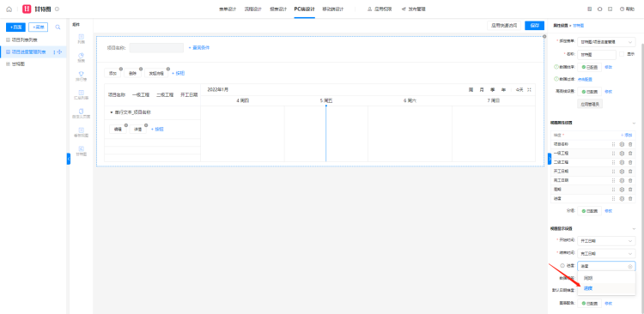Screen dimensions: 644x314
Task: Grab the drag handle of the 项目名称 field
Action: (614, 144)
